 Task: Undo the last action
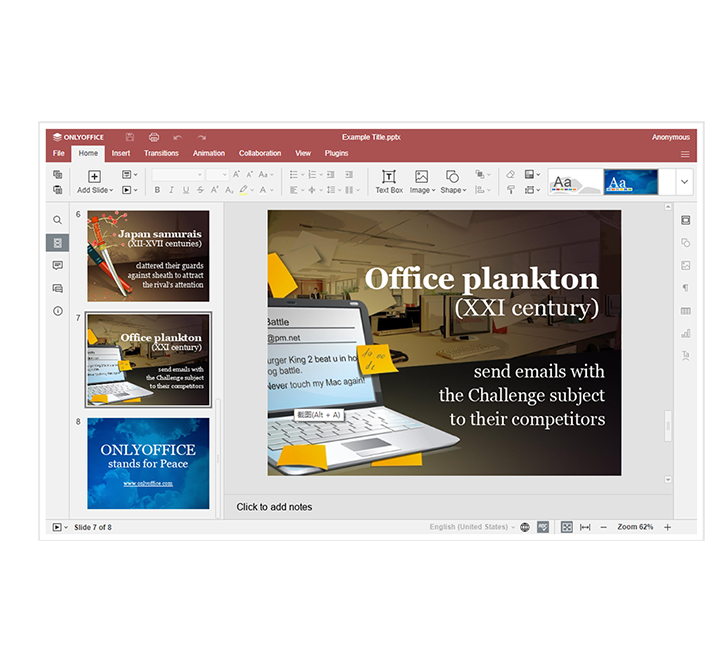178,137
